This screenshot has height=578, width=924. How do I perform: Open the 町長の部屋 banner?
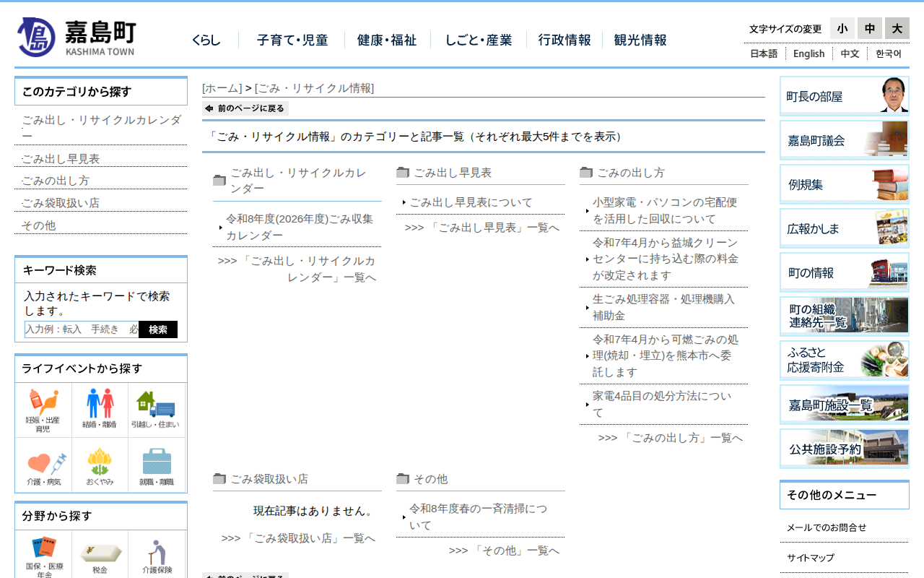(844, 96)
